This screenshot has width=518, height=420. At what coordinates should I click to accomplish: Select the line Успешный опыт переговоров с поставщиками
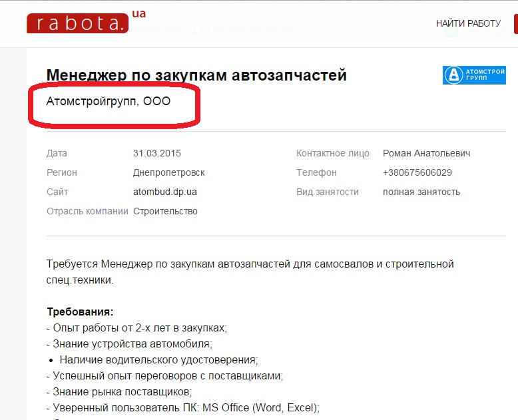click(x=165, y=376)
